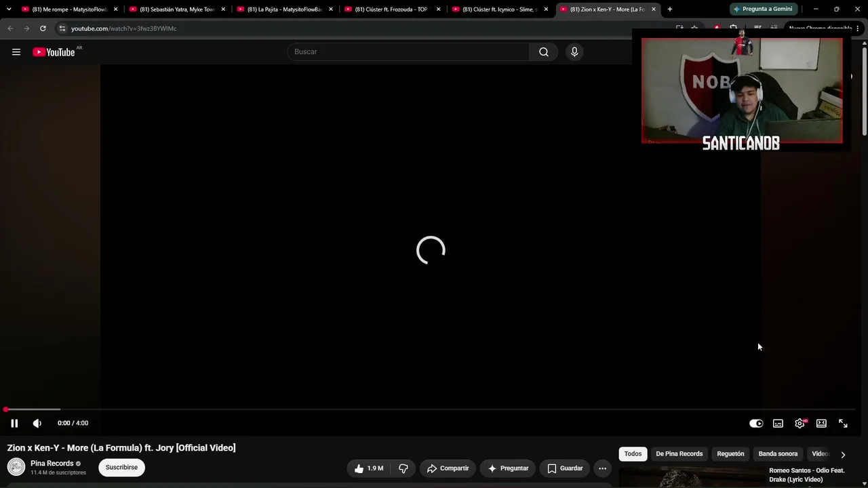Mute the video volume
The image size is (868, 488).
click(37, 423)
